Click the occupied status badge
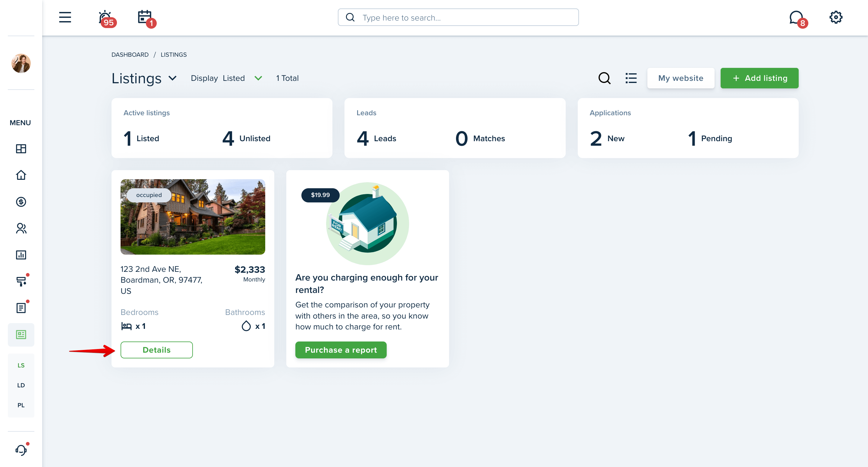The image size is (868, 467). point(149,195)
